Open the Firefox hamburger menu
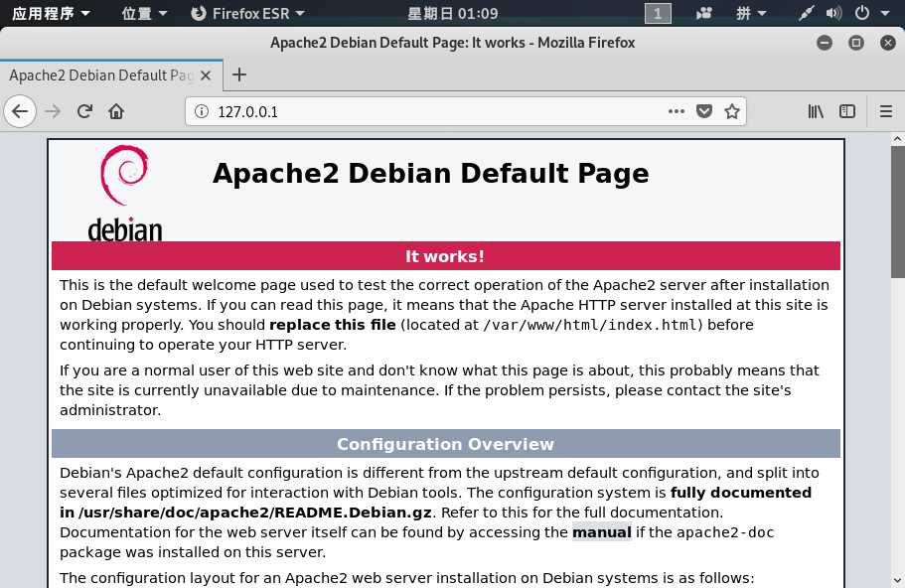Viewport: 905px width, 588px height. tap(886, 111)
